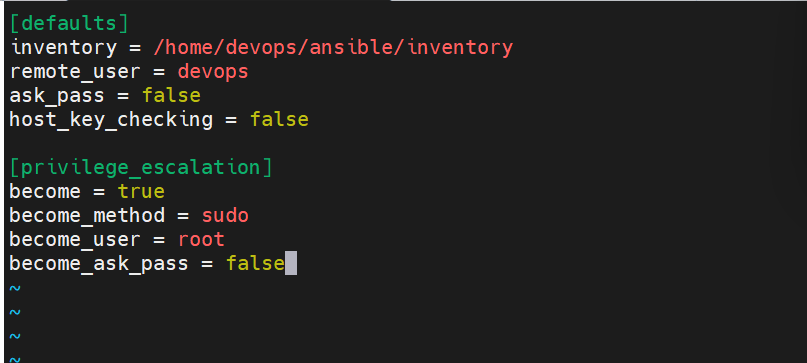Click the ask_pass setting name

click(57, 96)
